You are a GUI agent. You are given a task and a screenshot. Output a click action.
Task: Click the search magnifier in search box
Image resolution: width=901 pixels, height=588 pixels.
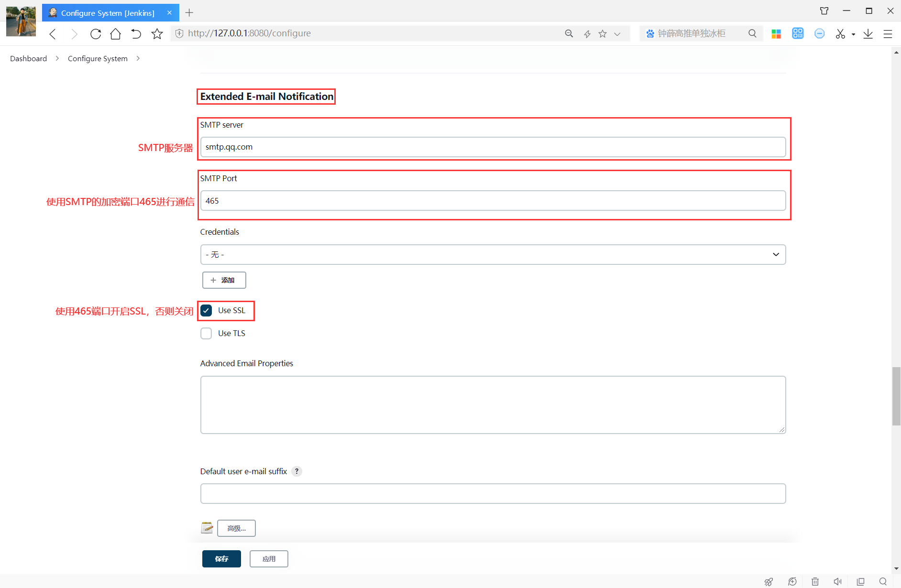(752, 33)
